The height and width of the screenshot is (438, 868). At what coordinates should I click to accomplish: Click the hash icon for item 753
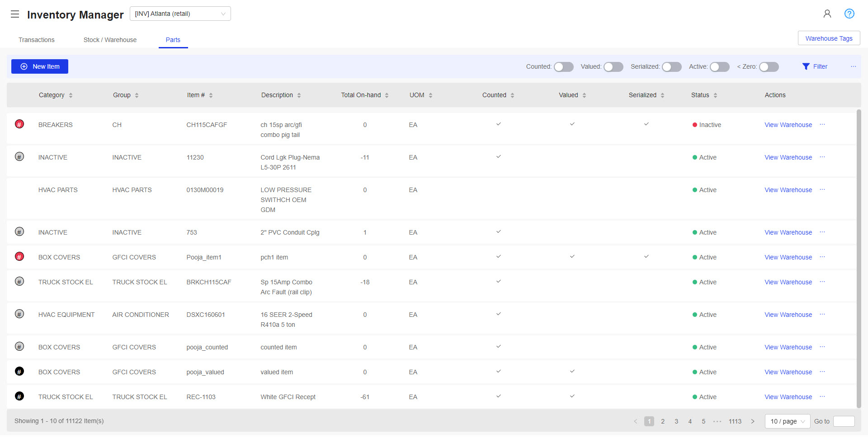click(19, 231)
